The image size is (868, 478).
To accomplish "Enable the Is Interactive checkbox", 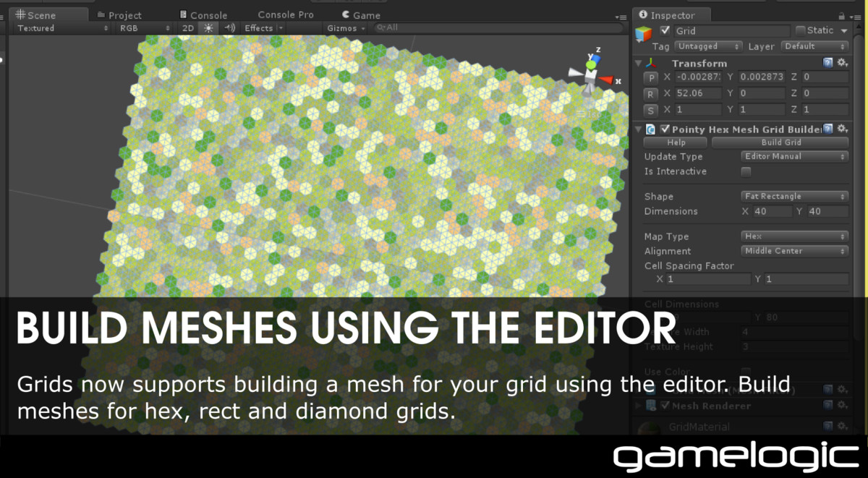I will tap(746, 171).
